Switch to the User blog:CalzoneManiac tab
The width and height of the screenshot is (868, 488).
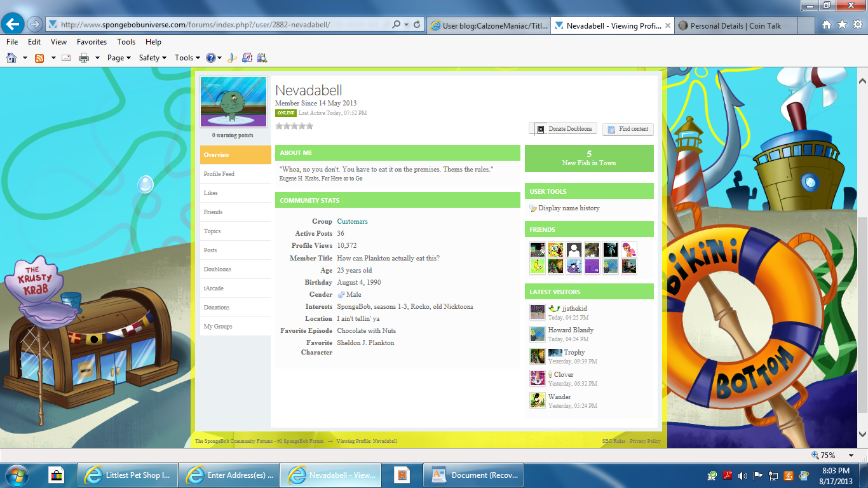click(x=488, y=25)
